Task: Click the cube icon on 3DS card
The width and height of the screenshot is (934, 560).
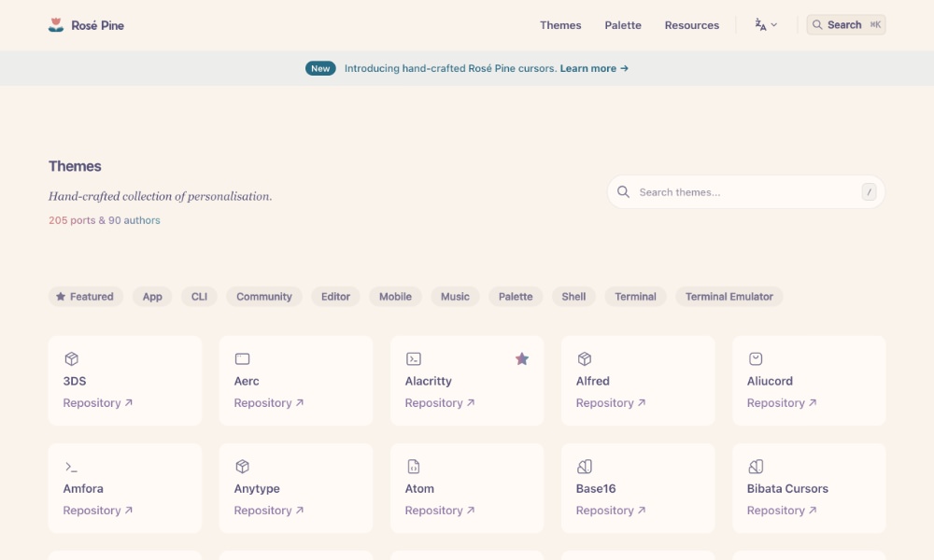Action: click(71, 358)
